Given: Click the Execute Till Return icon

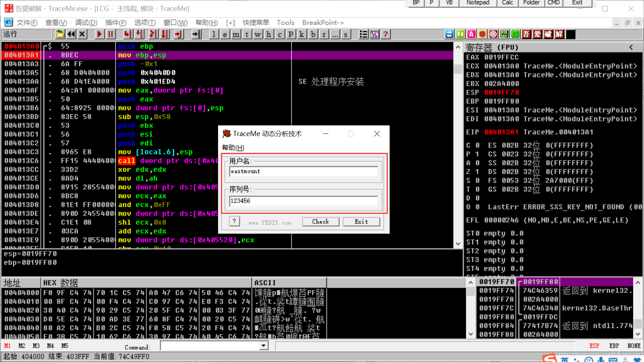Looking at the screenshot, I should (x=178, y=34).
